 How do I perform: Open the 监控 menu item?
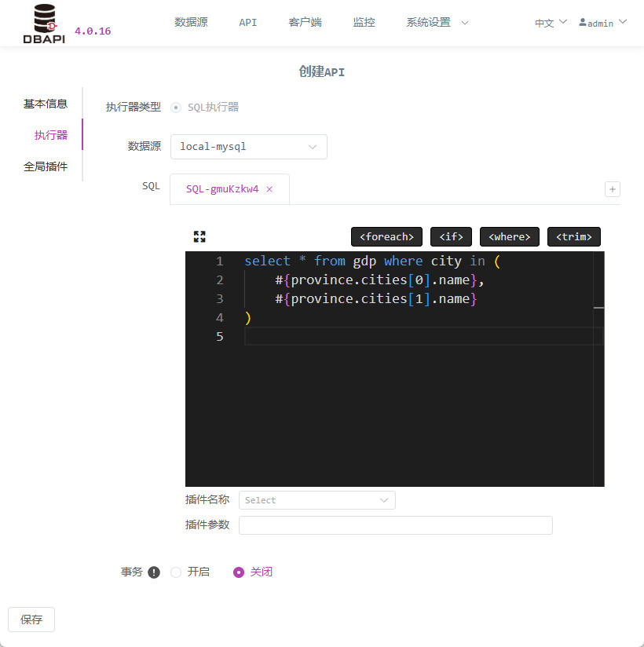(364, 22)
